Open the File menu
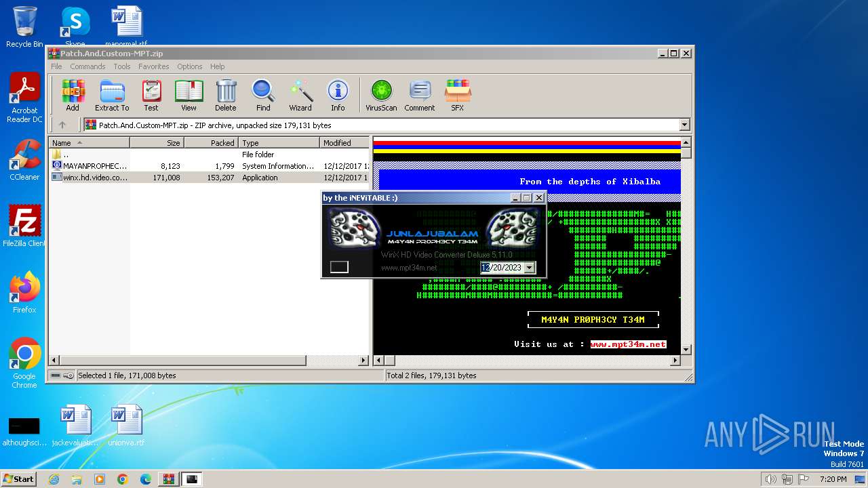 pos(56,66)
